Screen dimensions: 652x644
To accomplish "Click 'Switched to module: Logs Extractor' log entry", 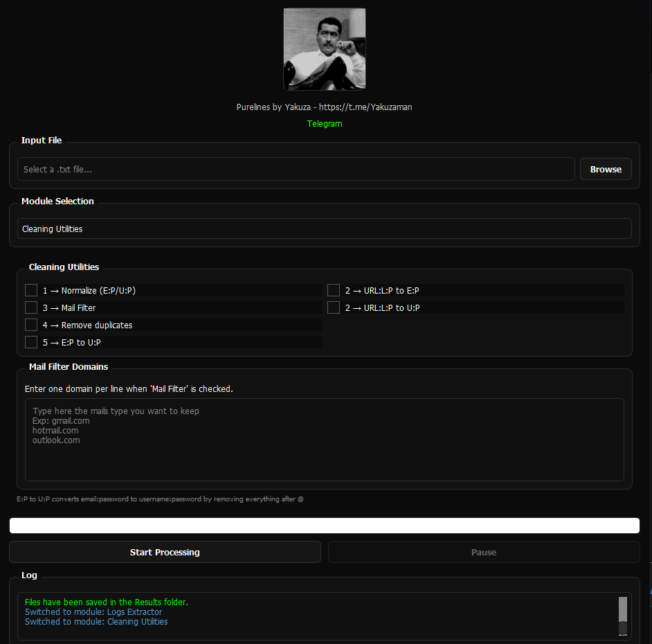I will 93,611.
